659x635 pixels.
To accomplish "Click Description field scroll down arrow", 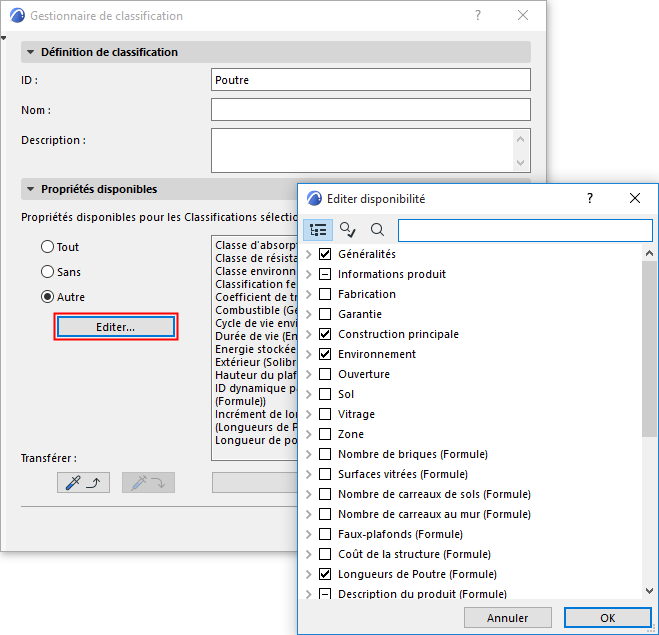I will pyautogui.click(x=520, y=163).
